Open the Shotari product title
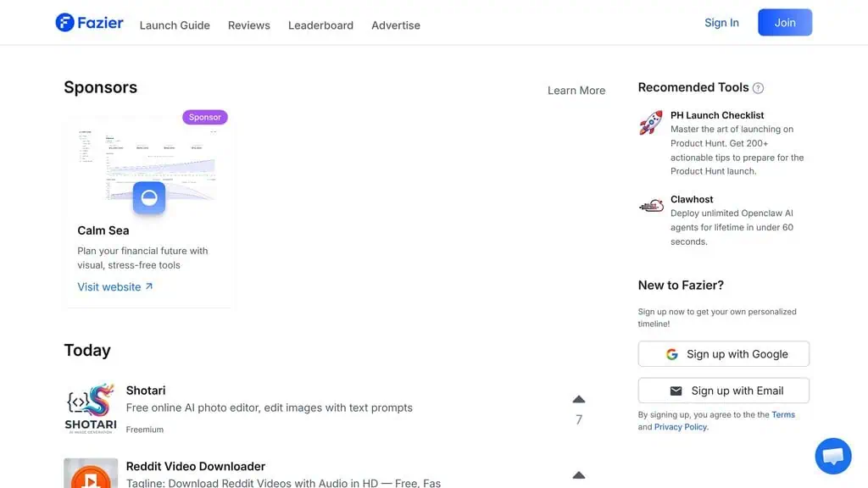The height and width of the screenshot is (488, 868). coord(146,391)
